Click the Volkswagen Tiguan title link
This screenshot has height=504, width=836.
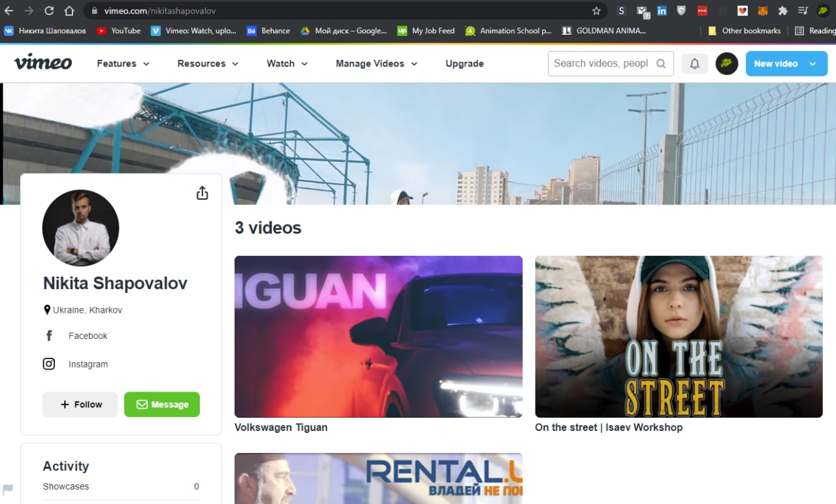pyautogui.click(x=281, y=428)
